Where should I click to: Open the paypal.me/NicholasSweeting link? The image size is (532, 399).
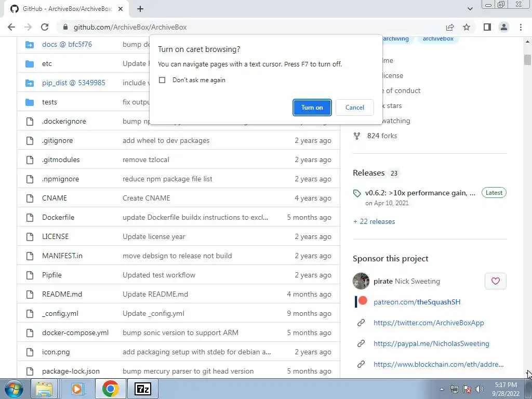click(431, 344)
